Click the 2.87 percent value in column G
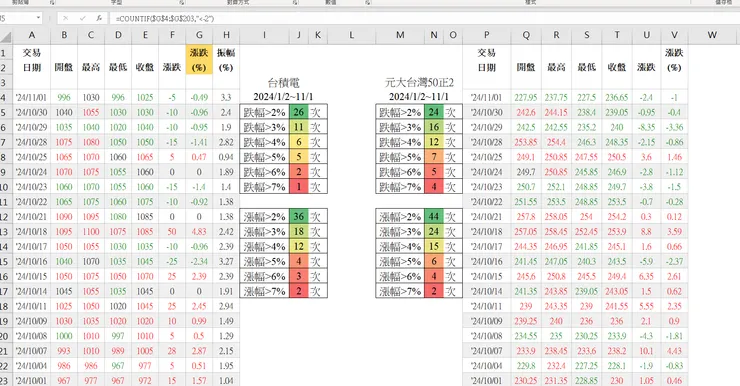This screenshot has height=386, width=740. (x=199, y=351)
